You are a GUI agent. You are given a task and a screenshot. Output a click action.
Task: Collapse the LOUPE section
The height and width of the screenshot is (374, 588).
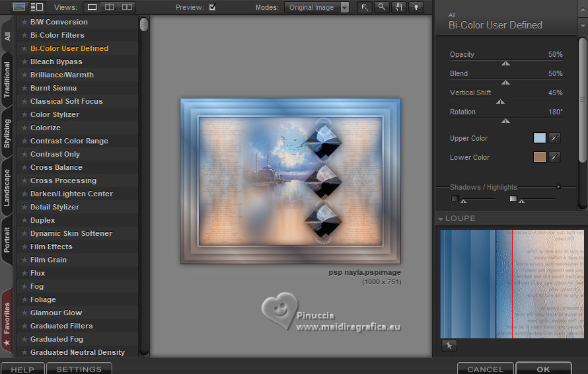coord(441,219)
